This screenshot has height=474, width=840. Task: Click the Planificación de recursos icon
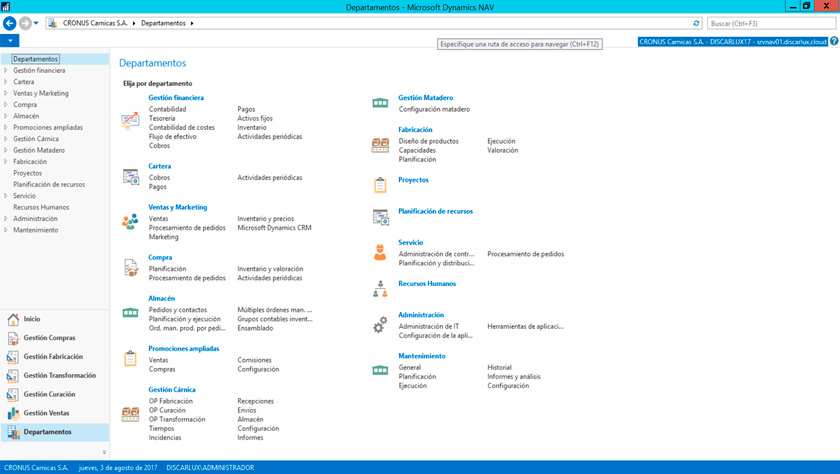(380, 217)
